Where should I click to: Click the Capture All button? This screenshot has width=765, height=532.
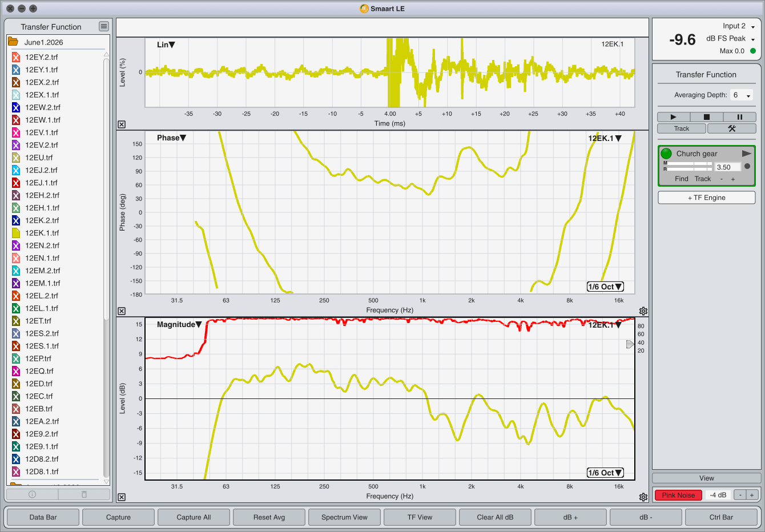[x=194, y=517]
